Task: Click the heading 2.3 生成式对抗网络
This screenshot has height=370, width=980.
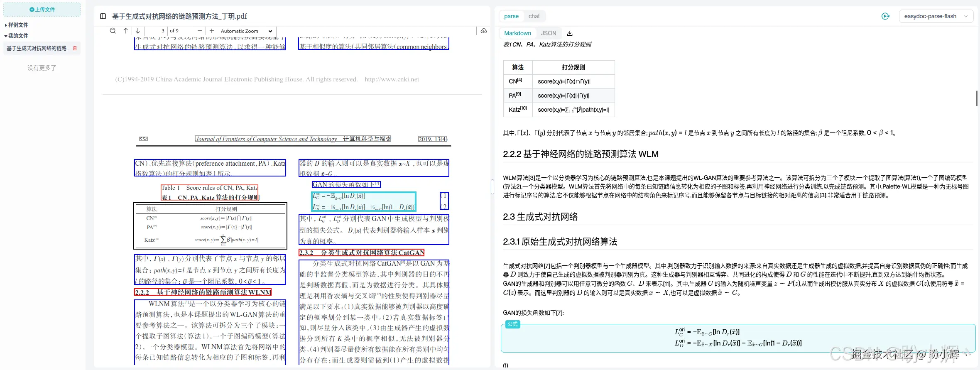Action: pos(540,217)
